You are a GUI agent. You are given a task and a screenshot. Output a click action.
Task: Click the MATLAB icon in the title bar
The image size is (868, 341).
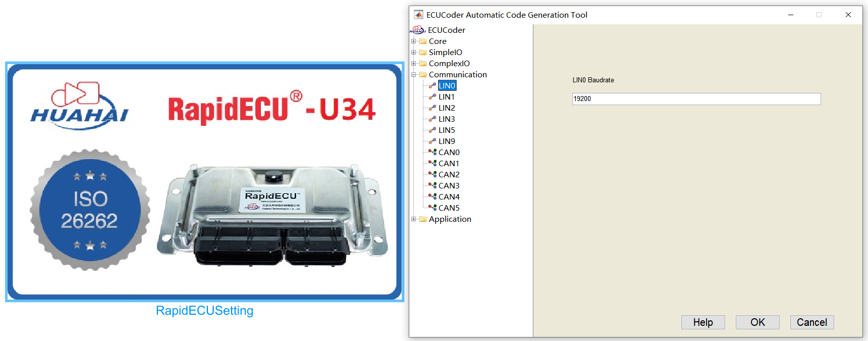418,15
